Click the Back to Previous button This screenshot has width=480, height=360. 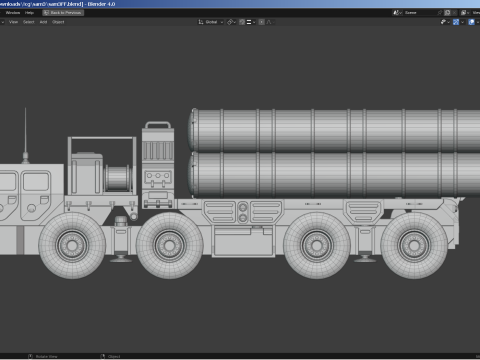63,13
